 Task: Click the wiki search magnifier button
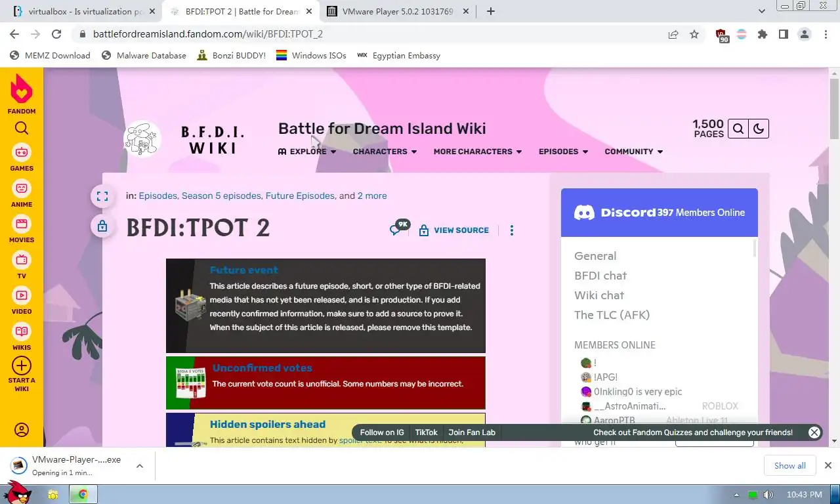click(738, 129)
